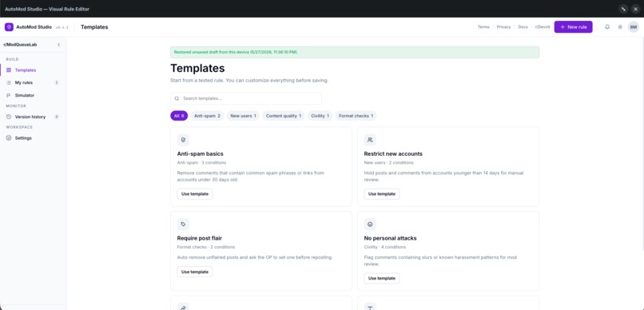Click the Settings gear icon in sidebar
The height and width of the screenshot is (310, 644).
[9, 138]
